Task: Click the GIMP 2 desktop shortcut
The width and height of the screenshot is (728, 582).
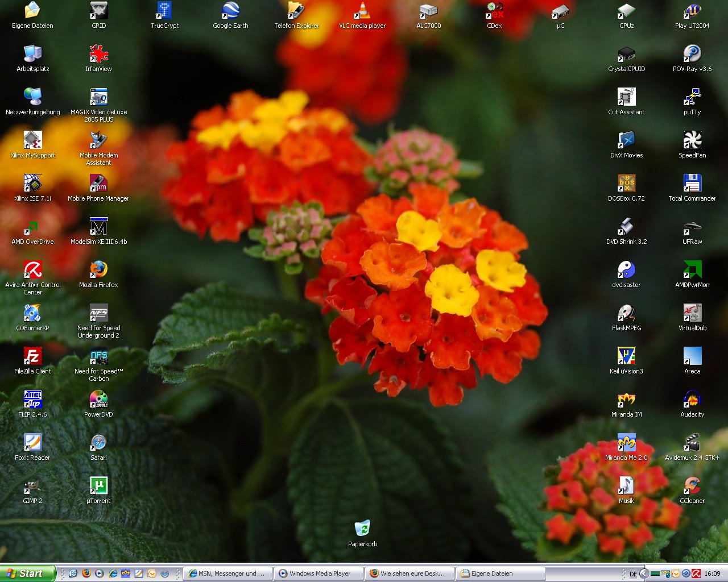Action: point(32,486)
